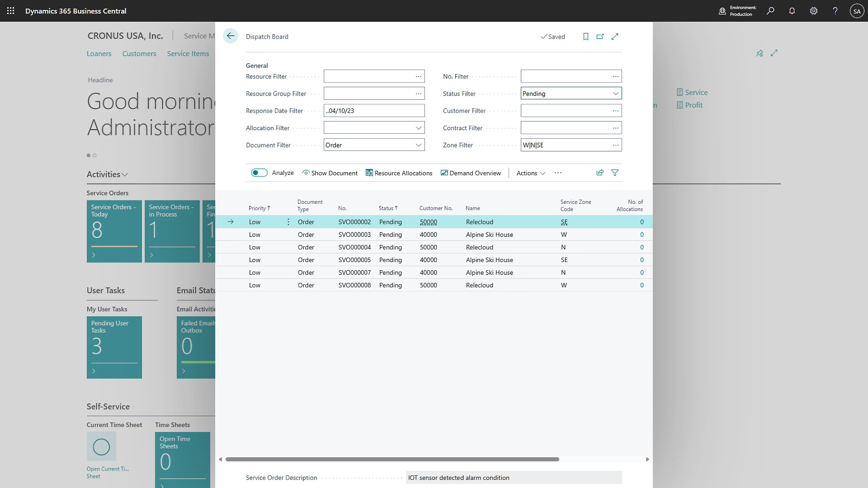Expand the Status Filter dropdown
This screenshot has width=868, height=488.
615,93
